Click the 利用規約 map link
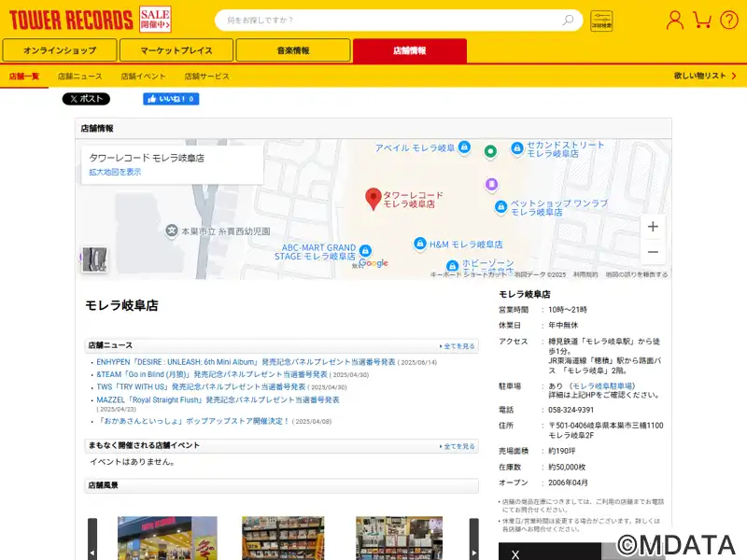747x560 pixels. 585,274
